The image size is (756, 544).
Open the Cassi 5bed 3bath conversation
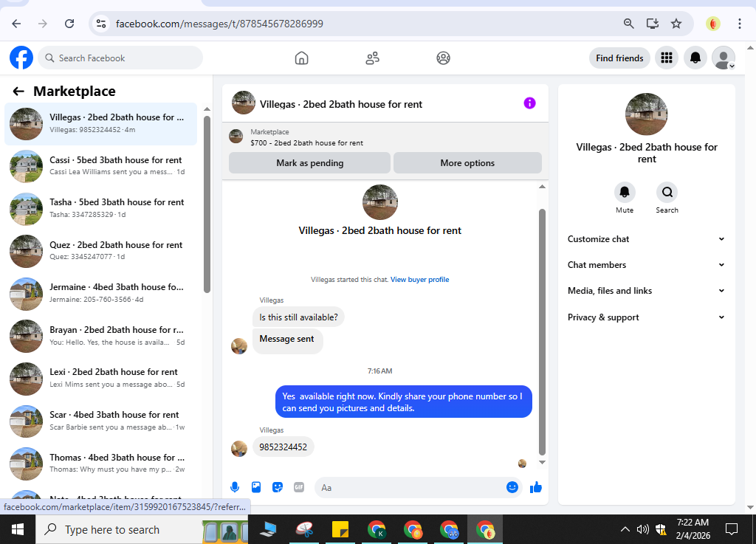pyautogui.click(x=100, y=166)
